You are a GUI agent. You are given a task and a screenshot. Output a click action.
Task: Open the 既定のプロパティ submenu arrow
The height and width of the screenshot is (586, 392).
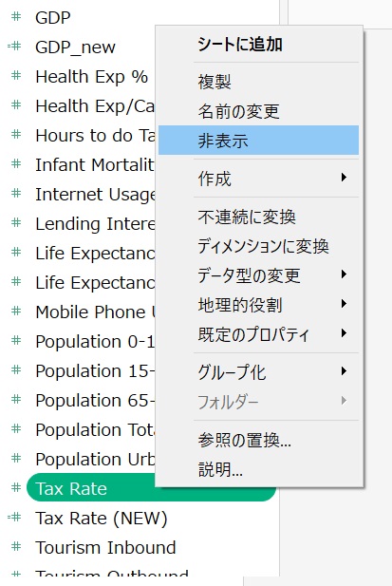[x=345, y=333]
